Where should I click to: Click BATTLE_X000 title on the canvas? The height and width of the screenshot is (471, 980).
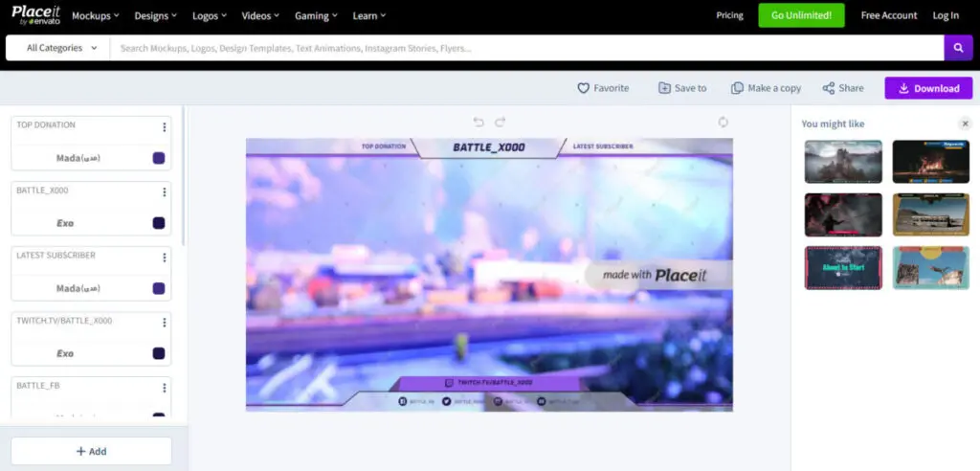[489, 147]
